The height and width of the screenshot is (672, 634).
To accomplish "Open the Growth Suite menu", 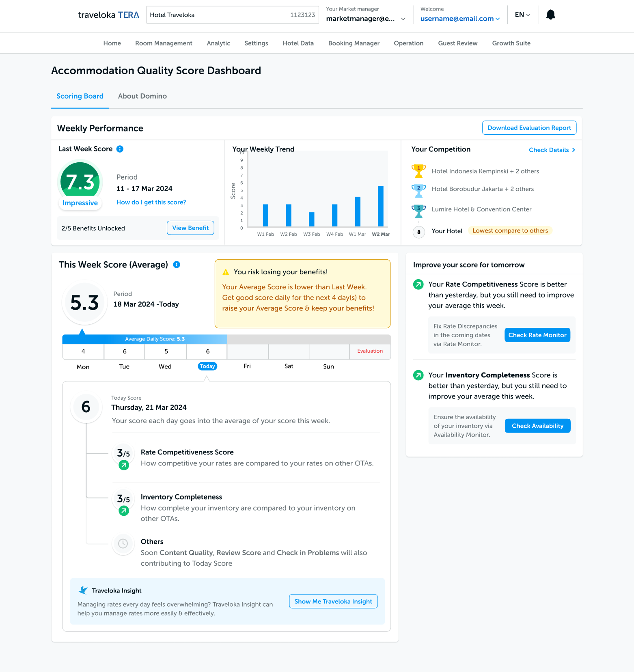I will click(x=511, y=43).
